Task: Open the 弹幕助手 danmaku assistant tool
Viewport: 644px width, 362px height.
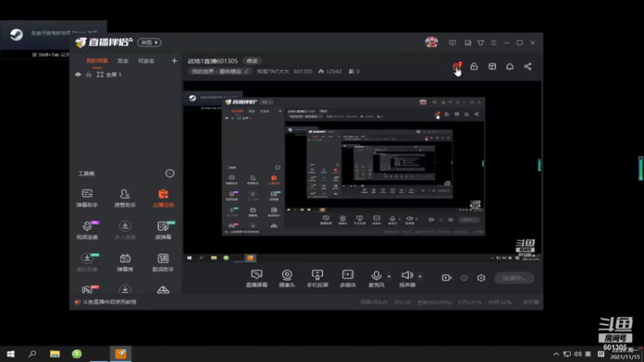Action: click(x=87, y=197)
